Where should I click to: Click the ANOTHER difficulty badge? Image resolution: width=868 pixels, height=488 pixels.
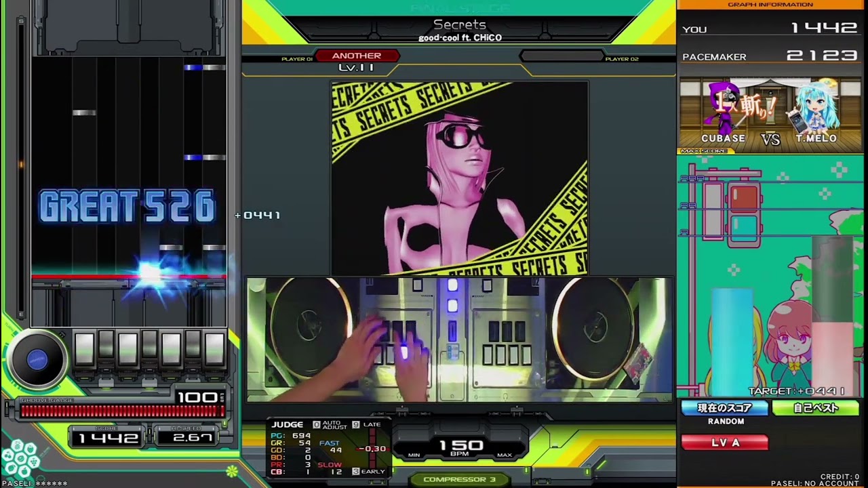click(x=357, y=56)
